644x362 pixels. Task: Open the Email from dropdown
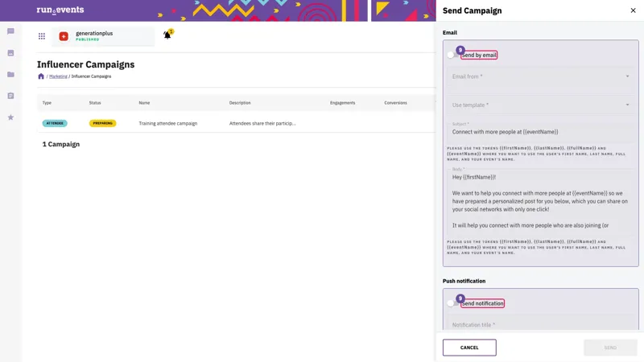point(540,76)
